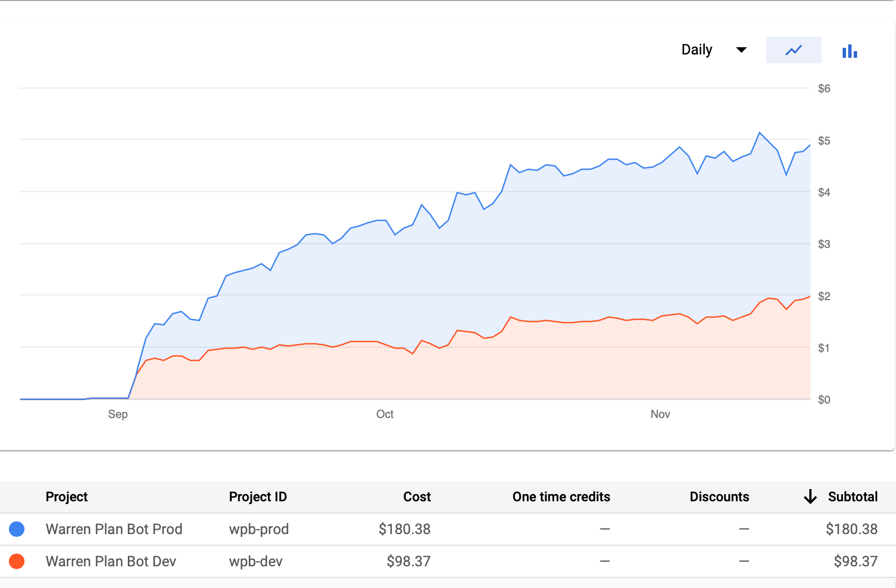This screenshot has width=896, height=588.
Task: Switch to bar chart view
Action: [849, 51]
